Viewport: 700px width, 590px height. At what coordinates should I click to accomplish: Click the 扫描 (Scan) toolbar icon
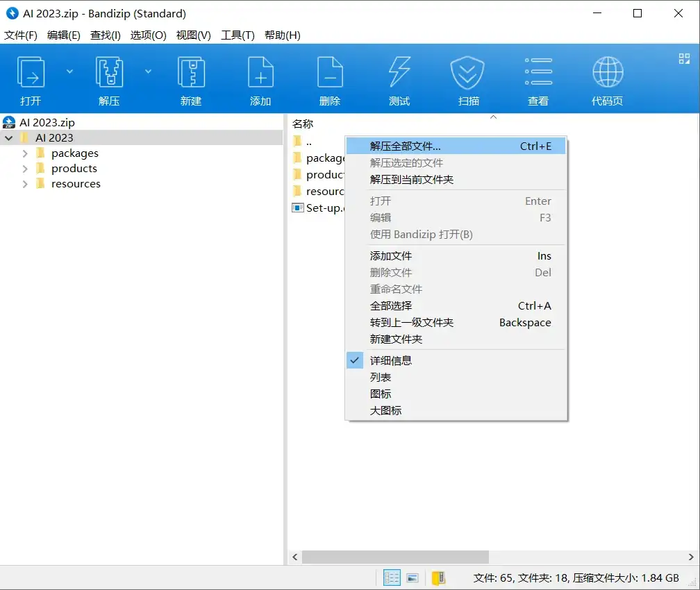pos(469,78)
